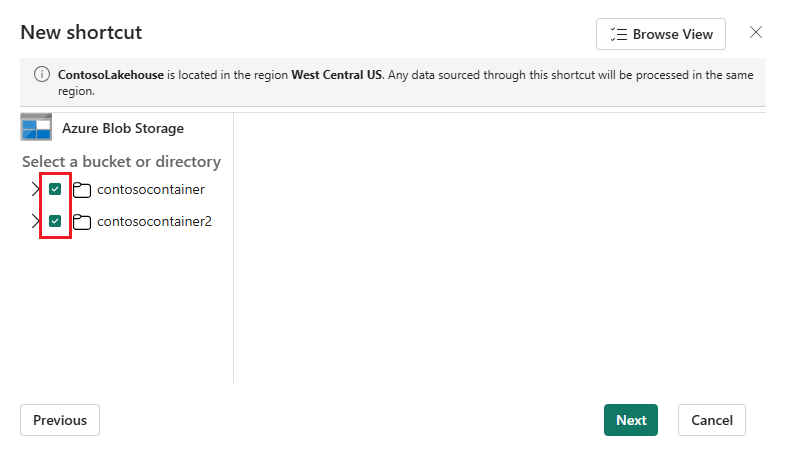Click the list icon in Browse View button
785x452 pixels.
(x=619, y=34)
